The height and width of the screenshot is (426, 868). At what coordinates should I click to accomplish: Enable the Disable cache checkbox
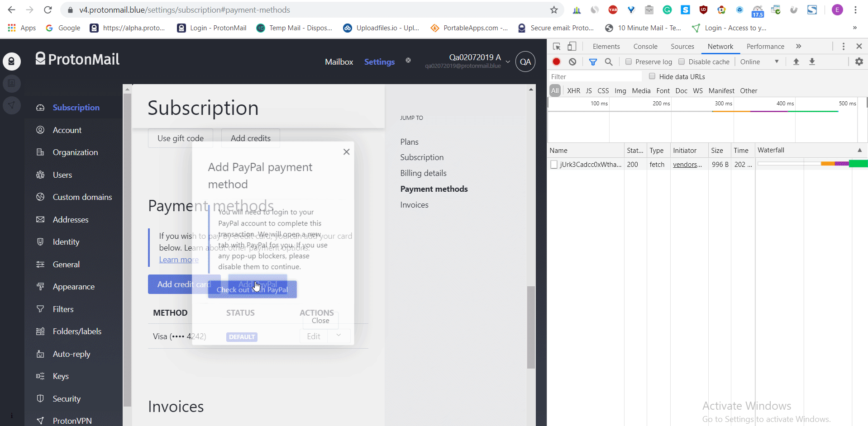(x=681, y=62)
